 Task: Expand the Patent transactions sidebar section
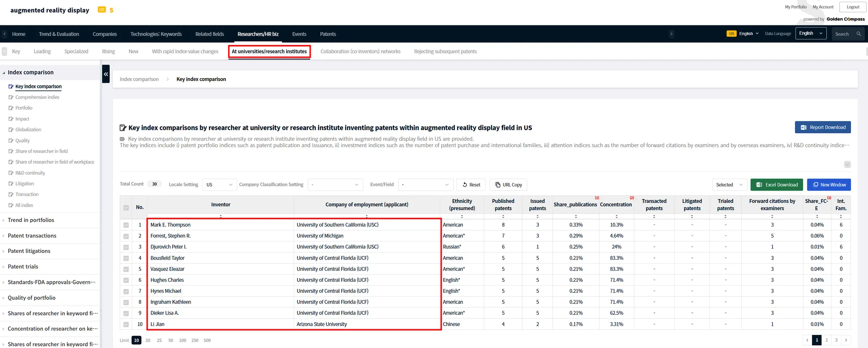32,236
